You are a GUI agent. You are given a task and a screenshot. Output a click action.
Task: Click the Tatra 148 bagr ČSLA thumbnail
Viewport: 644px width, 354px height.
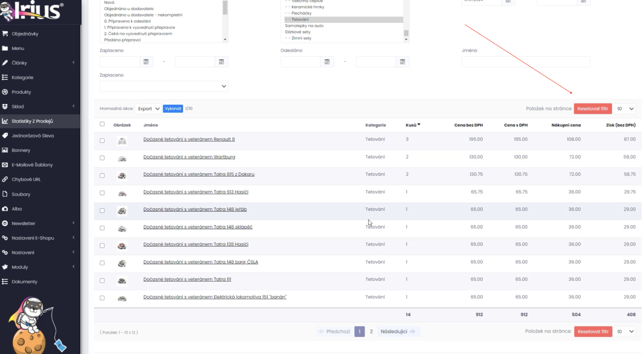tap(122, 263)
